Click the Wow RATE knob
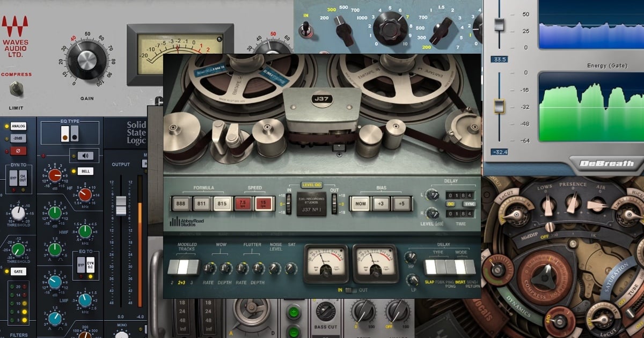Screen dimensions: 644x338 click(210, 268)
